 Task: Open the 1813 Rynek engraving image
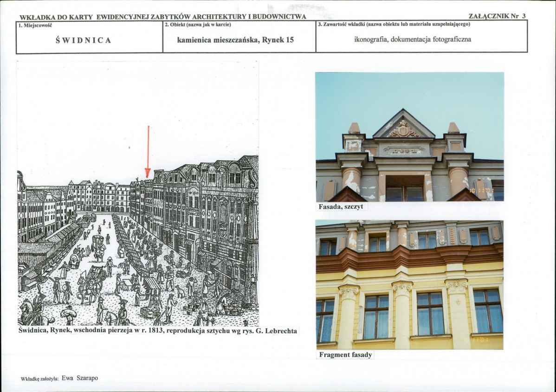[x=138, y=193]
